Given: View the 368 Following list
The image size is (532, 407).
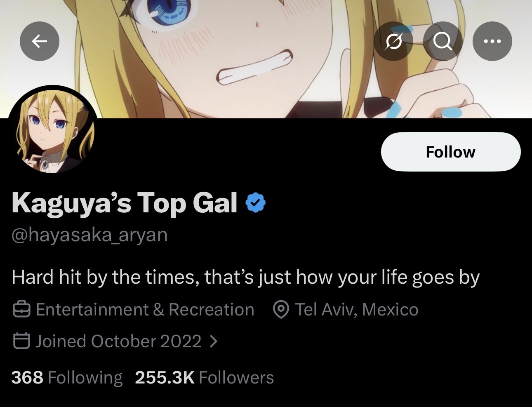Looking at the screenshot, I should pos(67,378).
